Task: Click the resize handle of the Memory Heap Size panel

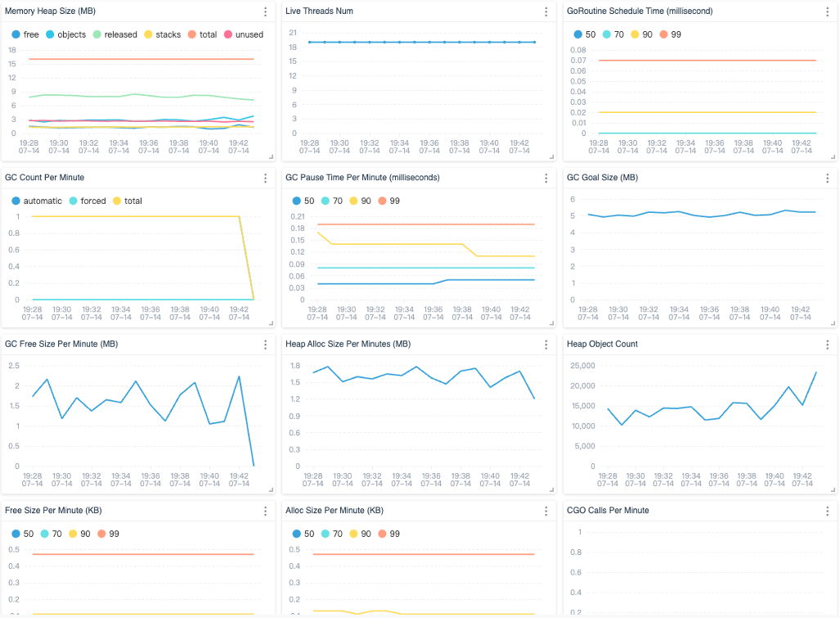Action: click(272, 156)
